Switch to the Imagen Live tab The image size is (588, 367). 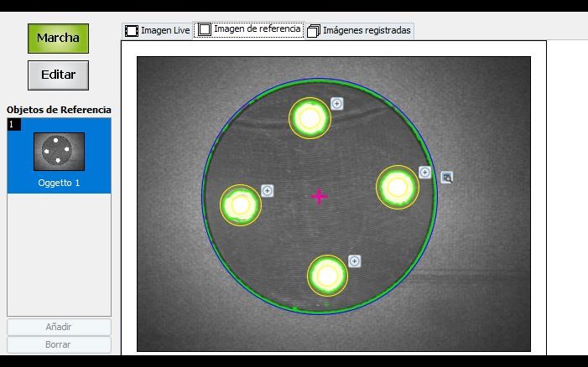tap(157, 30)
